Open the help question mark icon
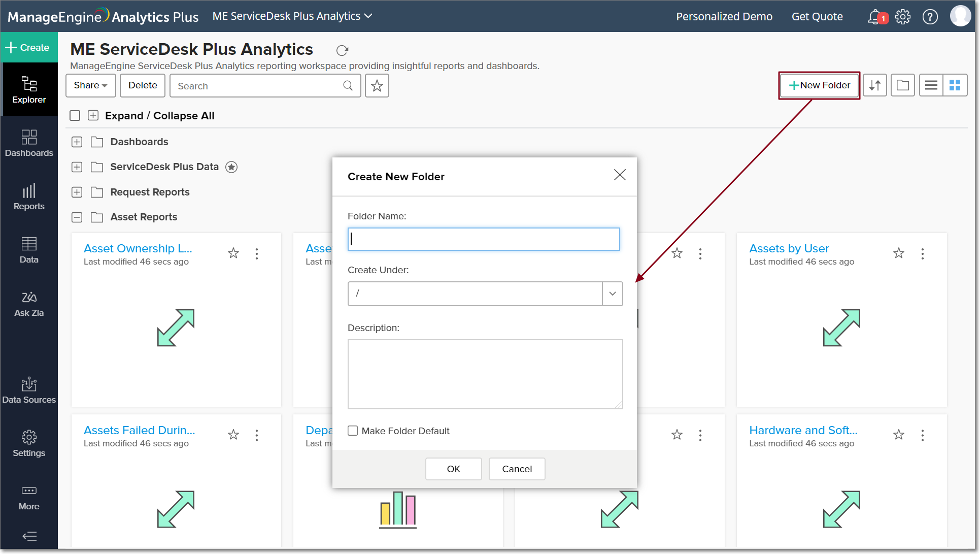Viewport: 980px width, 554px height. pyautogui.click(x=930, y=17)
